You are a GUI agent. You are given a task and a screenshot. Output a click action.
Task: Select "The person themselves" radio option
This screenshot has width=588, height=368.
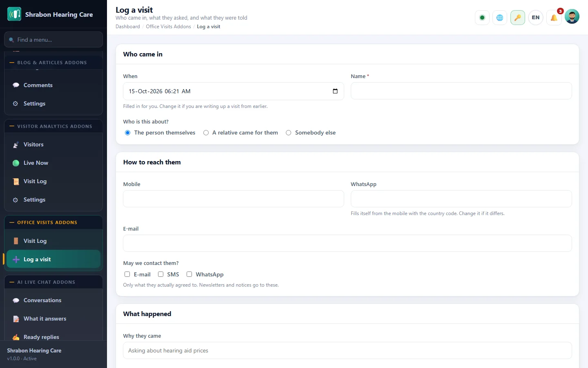(x=128, y=132)
